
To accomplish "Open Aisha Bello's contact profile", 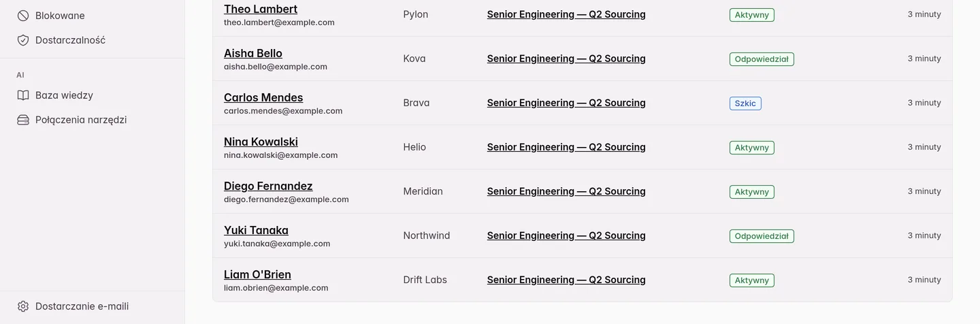I will [253, 53].
